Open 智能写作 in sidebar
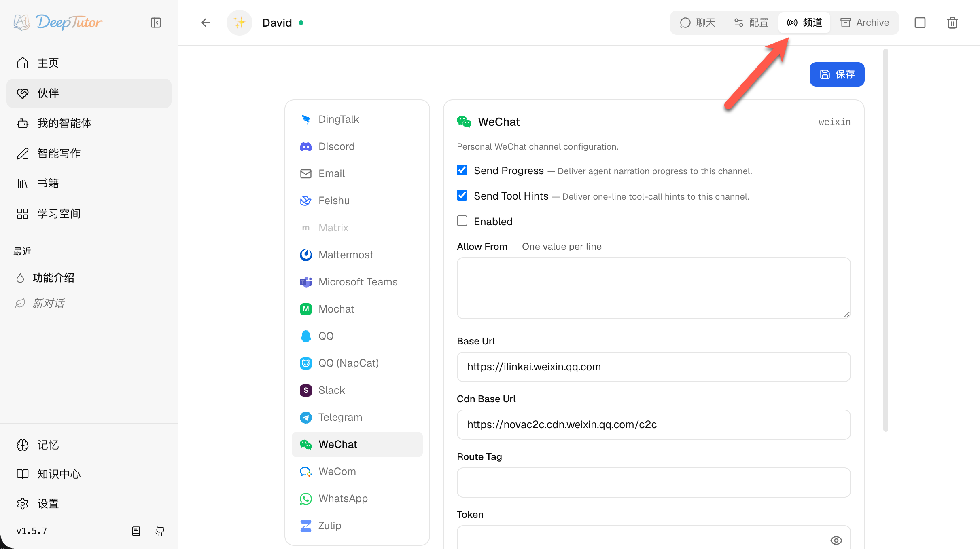The height and width of the screenshot is (549, 980). pyautogui.click(x=89, y=154)
